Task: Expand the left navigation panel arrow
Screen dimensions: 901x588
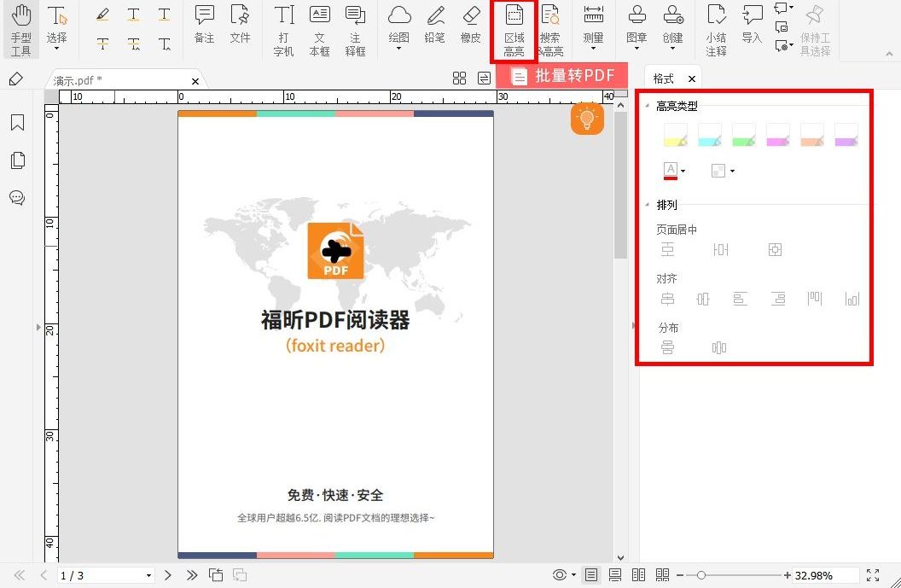Action: point(38,327)
